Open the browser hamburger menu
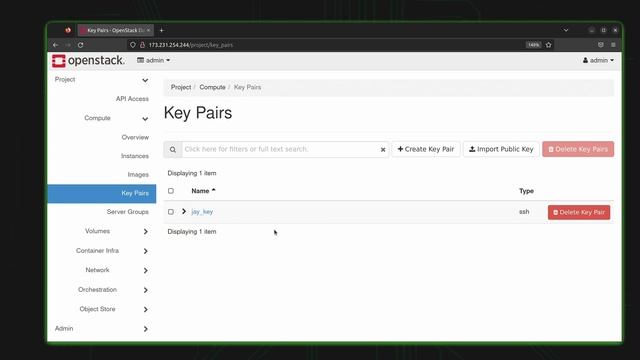The width and height of the screenshot is (640, 360). [x=613, y=45]
